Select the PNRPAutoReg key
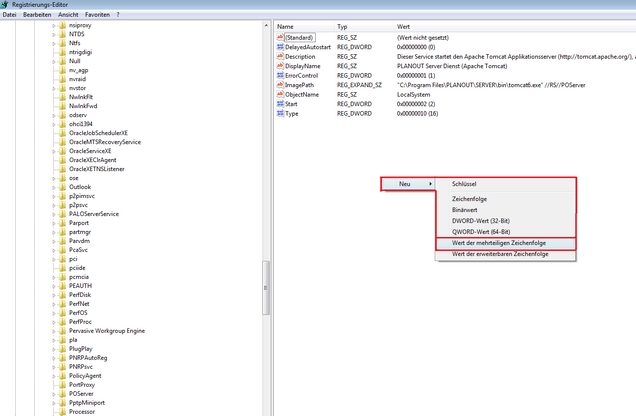The image size is (636, 416). [88, 358]
